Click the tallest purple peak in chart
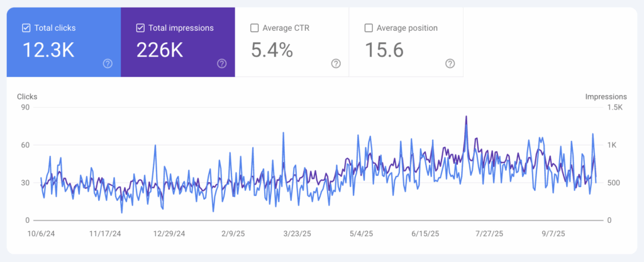The height and width of the screenshot is (262, 644). click(466, 117)
